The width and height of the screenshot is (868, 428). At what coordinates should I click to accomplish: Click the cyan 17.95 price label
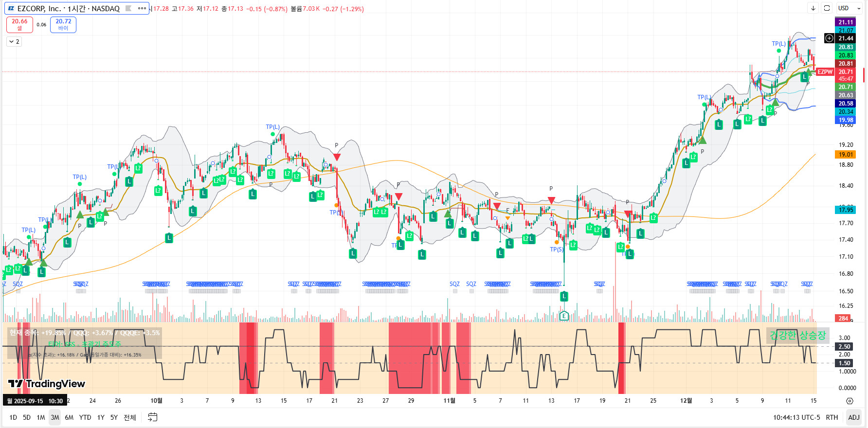click(x=846, y=210)
